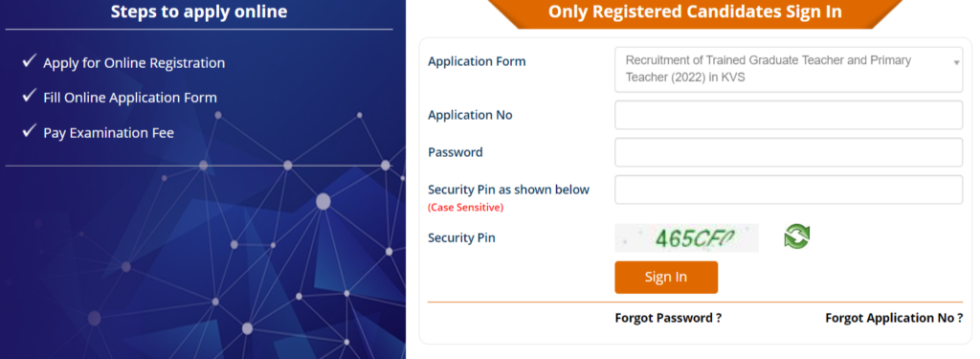Click the Fill Online Application Form step

[x=130, y=98]
